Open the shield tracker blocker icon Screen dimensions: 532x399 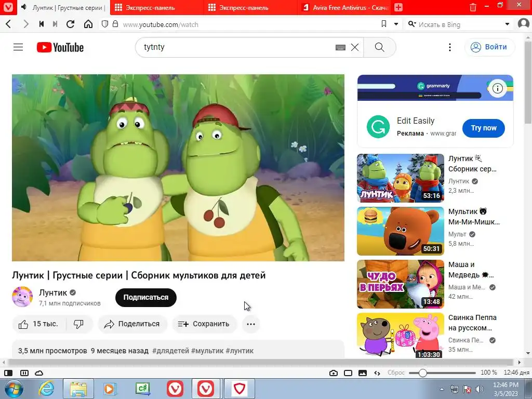point(105,24)
